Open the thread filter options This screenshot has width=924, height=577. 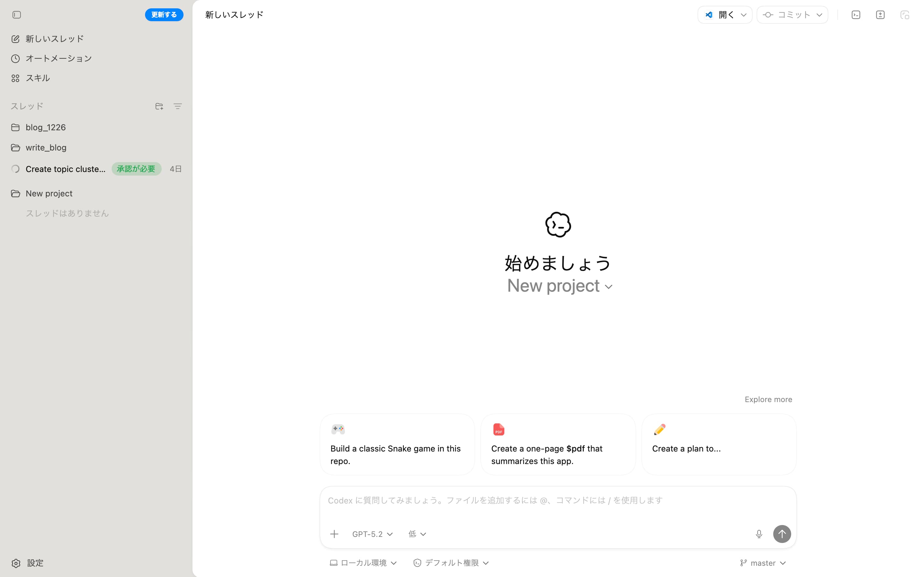click(x=178, y=106)
